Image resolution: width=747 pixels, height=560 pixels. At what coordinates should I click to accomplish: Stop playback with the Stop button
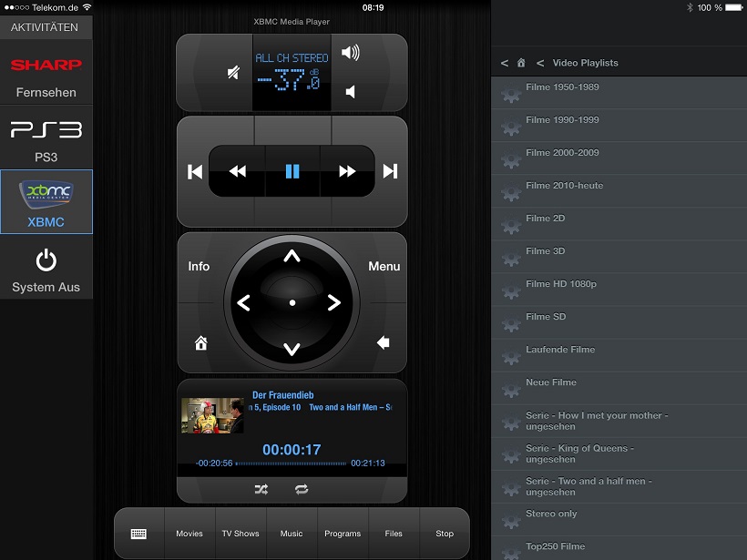pos(445,534)
